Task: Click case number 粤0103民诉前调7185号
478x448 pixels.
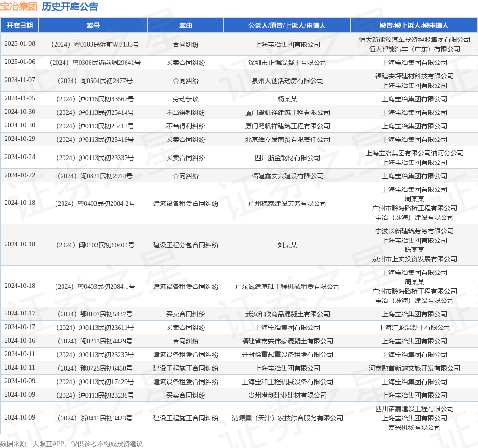Action: pyautogui.click(x=95, y=44)
